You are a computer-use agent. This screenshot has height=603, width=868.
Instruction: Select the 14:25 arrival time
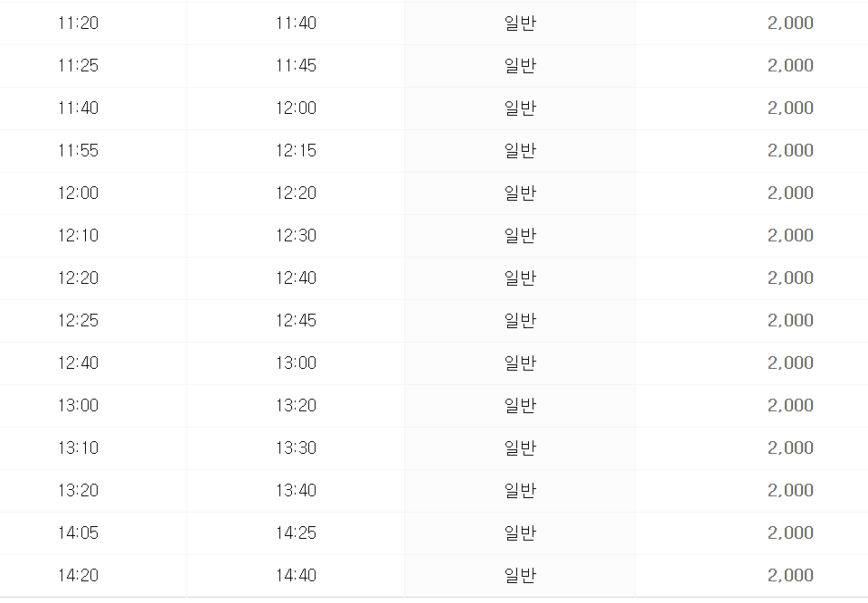click(x=297, y=532)
